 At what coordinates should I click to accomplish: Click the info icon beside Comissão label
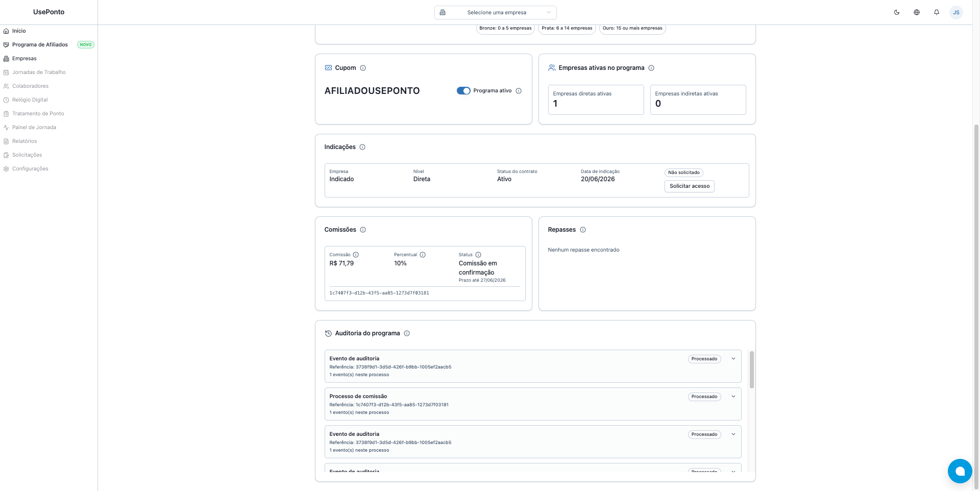(356, 255)
